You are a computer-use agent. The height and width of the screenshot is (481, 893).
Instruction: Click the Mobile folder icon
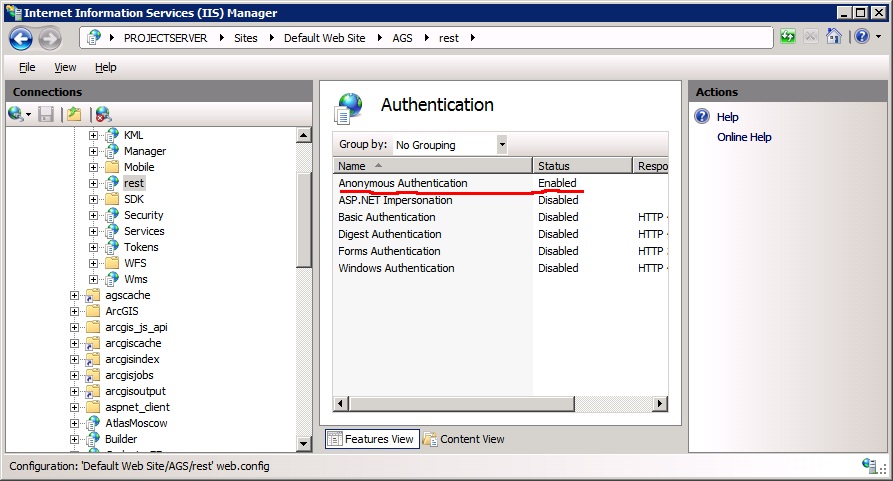112,167
